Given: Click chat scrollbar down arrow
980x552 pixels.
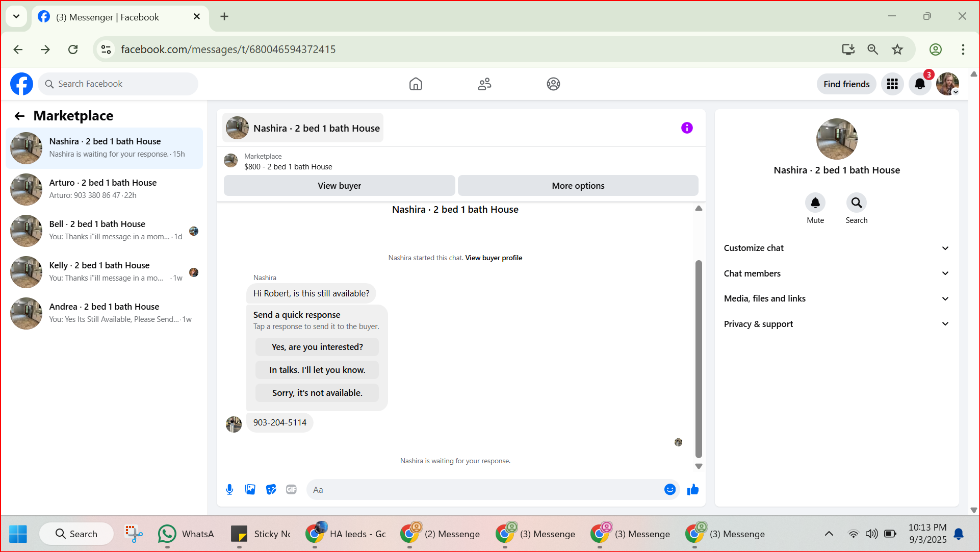Looking at the screenshot, I should (699, 466).
